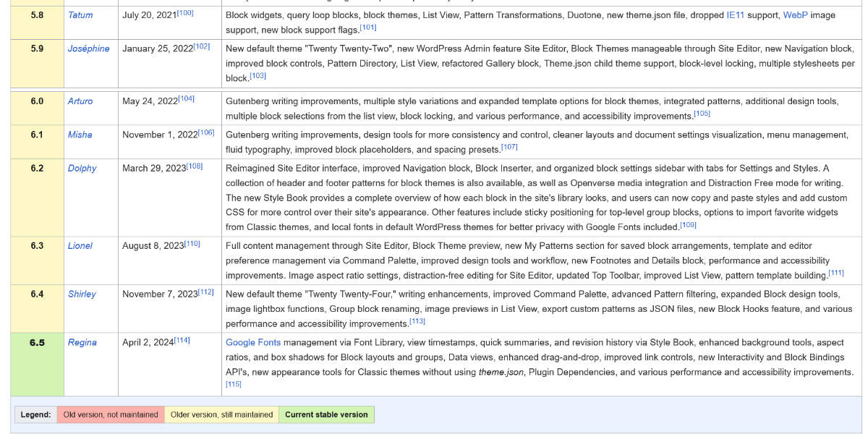The width and height of the screenshot is (868, 445).
Task: Click the 'Legend:' label
Action: point(36,415)
